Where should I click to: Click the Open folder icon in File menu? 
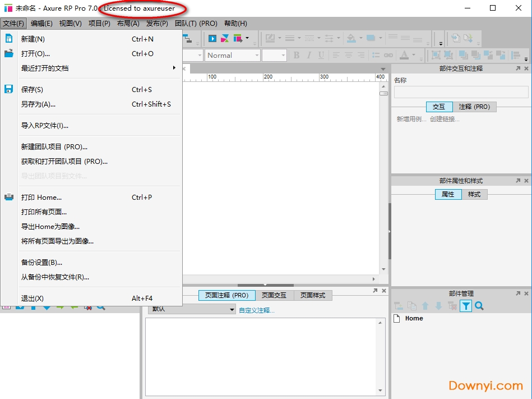9,53
